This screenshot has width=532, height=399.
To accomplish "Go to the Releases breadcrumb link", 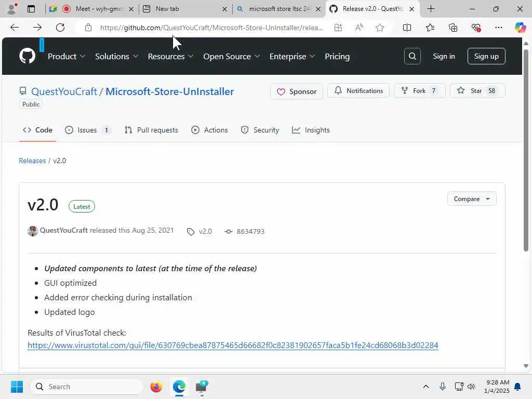I will [32, 161].
